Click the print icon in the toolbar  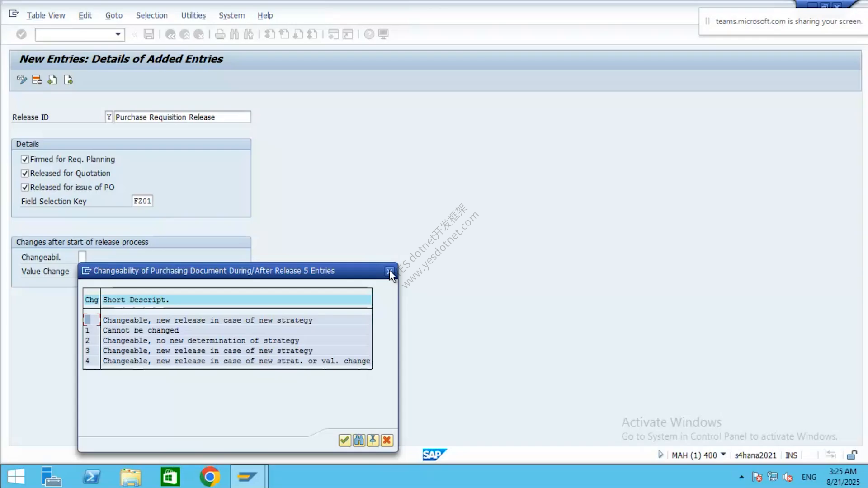220,34
